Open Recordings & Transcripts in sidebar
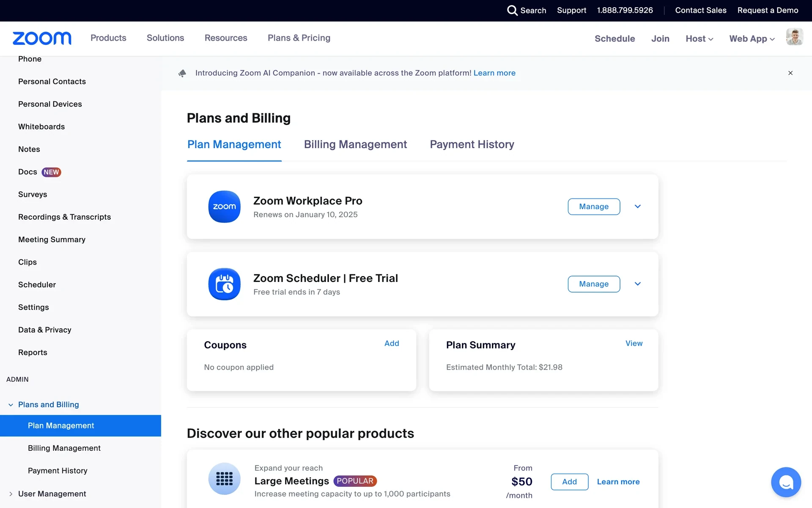This screenshot has width=812, height=508. tap(64, 217)
